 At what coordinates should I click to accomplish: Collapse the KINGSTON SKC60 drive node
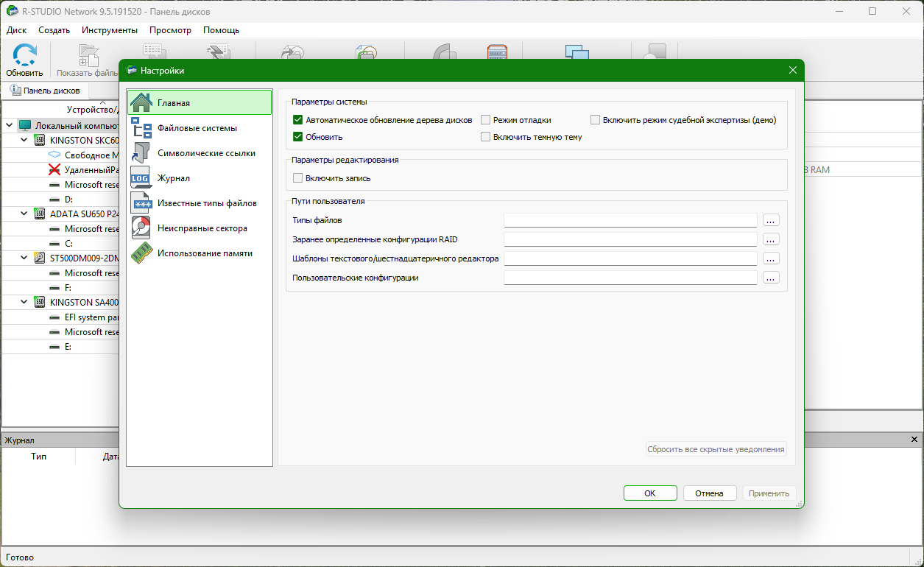click(x=24, y=140)
